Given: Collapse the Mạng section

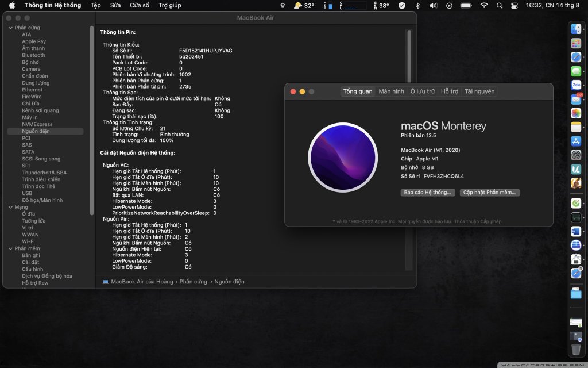Looking at the screenshot, I should (10, 207).
